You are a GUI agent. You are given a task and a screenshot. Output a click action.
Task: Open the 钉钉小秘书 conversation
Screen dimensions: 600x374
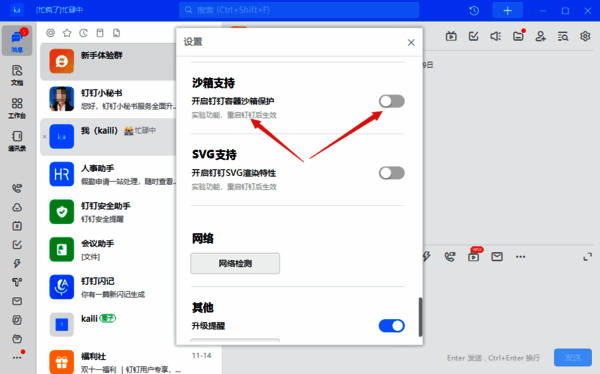[x=108, y=99]
